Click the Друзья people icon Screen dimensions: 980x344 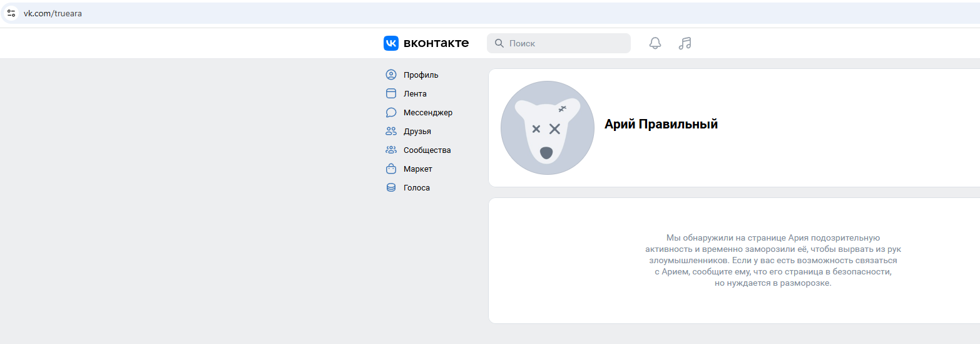pos(391,132)
